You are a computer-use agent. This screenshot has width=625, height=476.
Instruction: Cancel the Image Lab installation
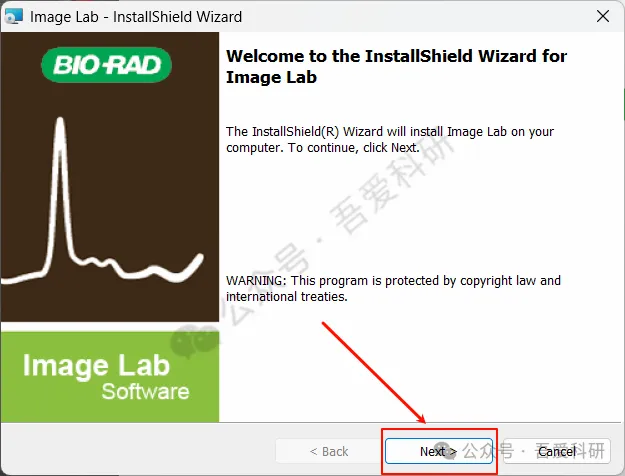pyautogui.click(x=557, y=451)
